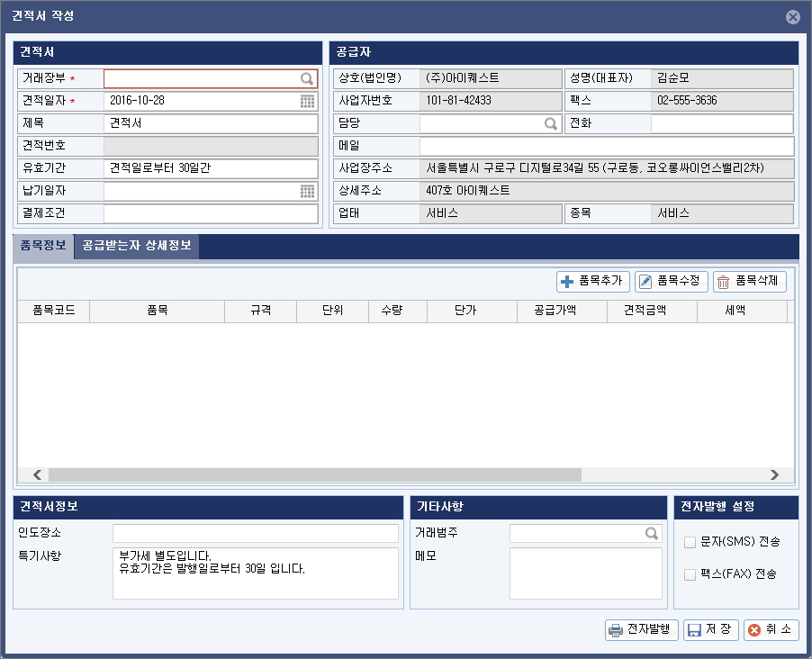Click 전자발행 button

(x=642, y=630)
